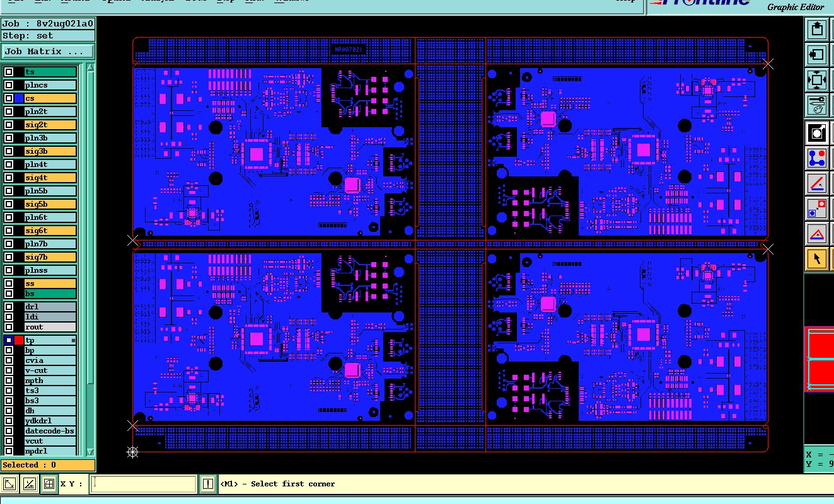Viewport: 834px width, 504px height.
Task: Click the angle coordinate mode icon
Action: 29,484
